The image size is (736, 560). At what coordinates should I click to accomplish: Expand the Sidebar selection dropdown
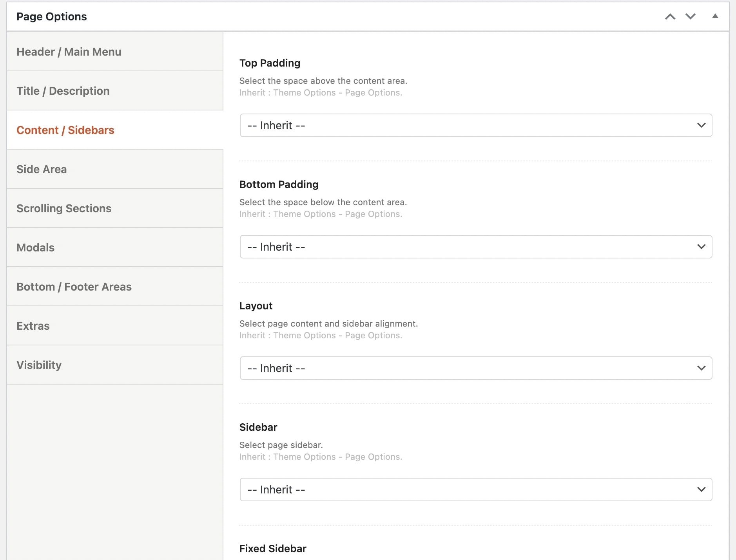click(x=476, y=490)
